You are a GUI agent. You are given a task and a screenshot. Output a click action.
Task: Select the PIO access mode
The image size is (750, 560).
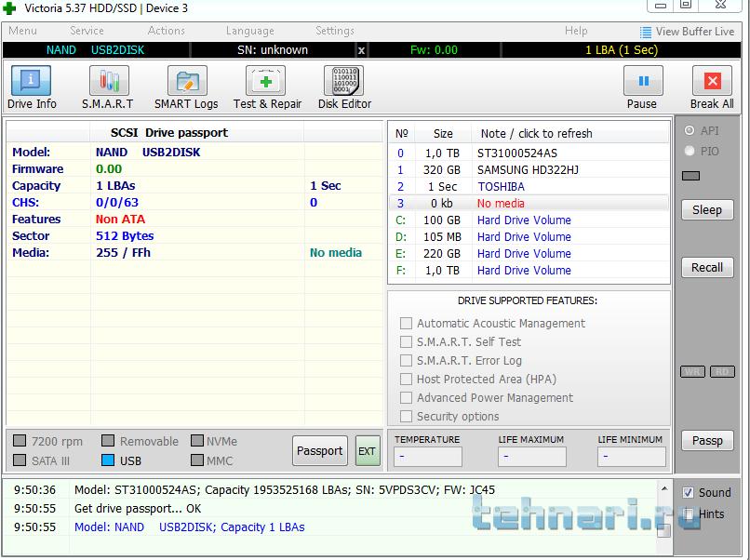click(x=690, y=151)
